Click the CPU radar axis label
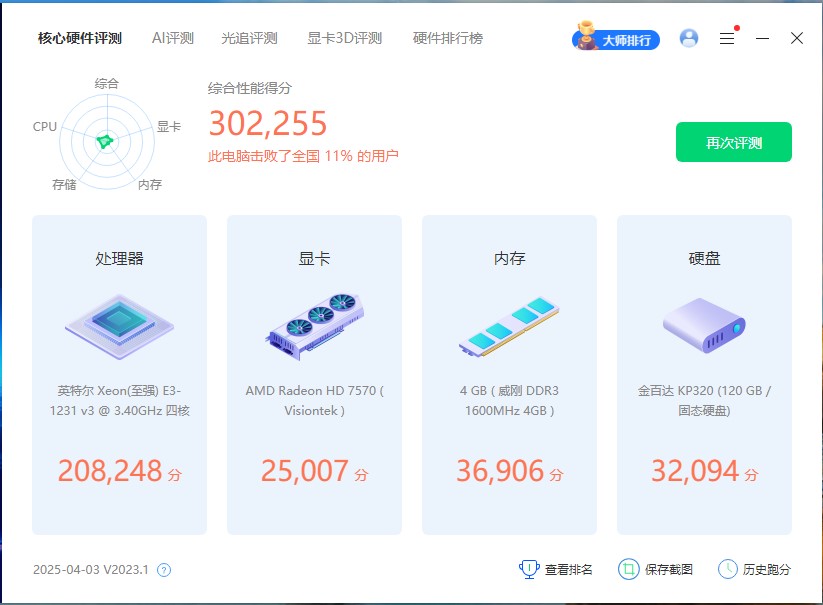The width and height of the screenshot is (823, 605). 45,126
